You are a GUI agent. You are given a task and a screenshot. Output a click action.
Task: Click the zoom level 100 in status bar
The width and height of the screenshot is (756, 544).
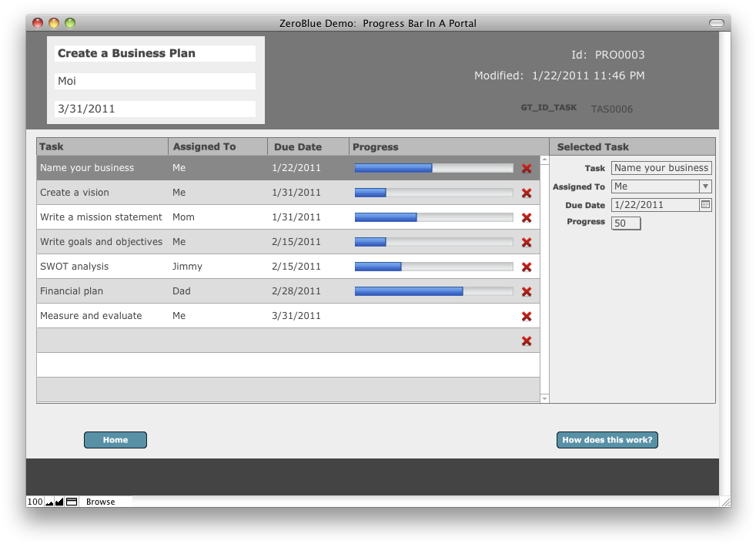pyautogui.click(x=35, y=502)
